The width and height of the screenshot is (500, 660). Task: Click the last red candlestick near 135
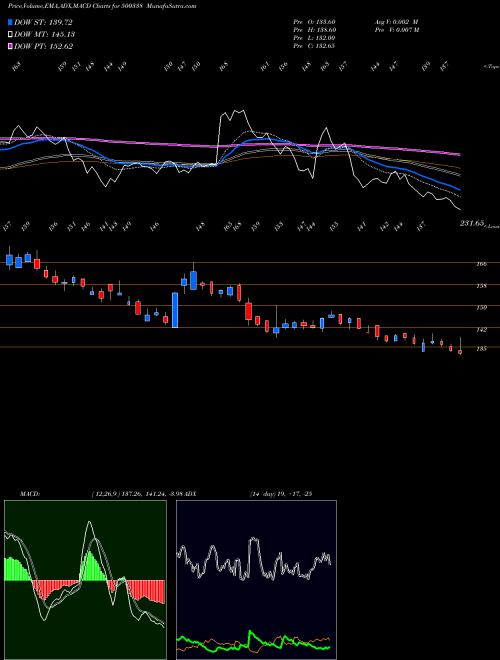pos(460,352)
